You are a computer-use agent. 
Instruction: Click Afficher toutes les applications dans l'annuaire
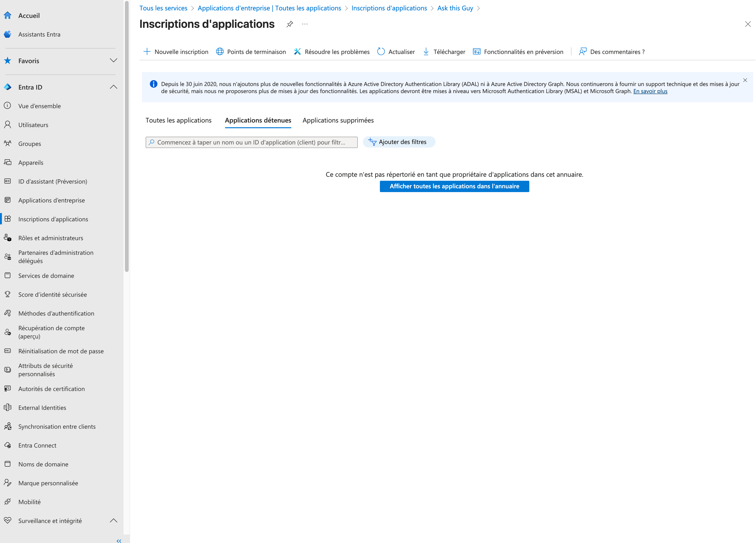point(454,186)
